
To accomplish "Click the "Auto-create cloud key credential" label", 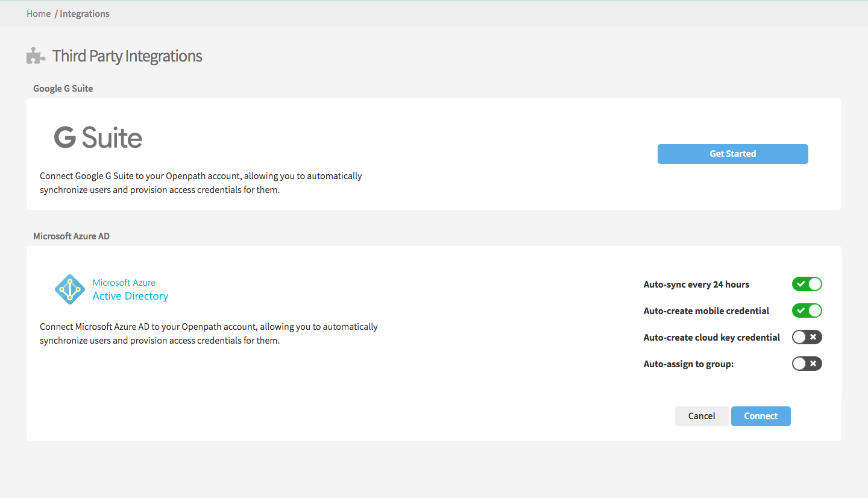I will point(712,337).
